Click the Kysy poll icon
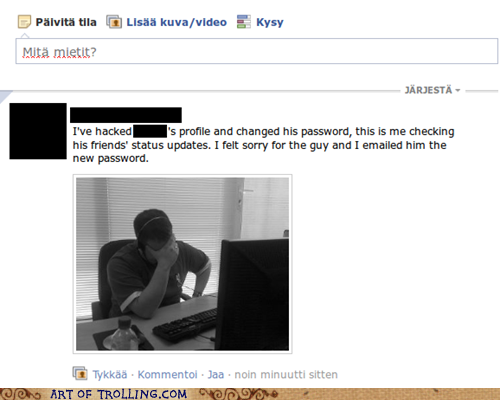 tap(244, 22)
